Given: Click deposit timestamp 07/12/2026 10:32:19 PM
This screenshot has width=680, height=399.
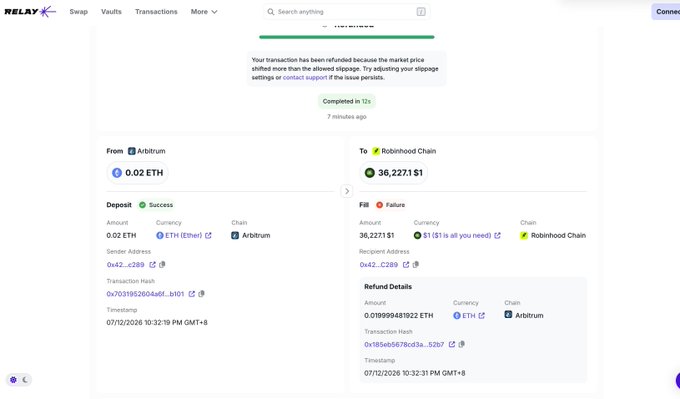Looking at the screenshot, I should pyautogui.click(x=157, y=323).
